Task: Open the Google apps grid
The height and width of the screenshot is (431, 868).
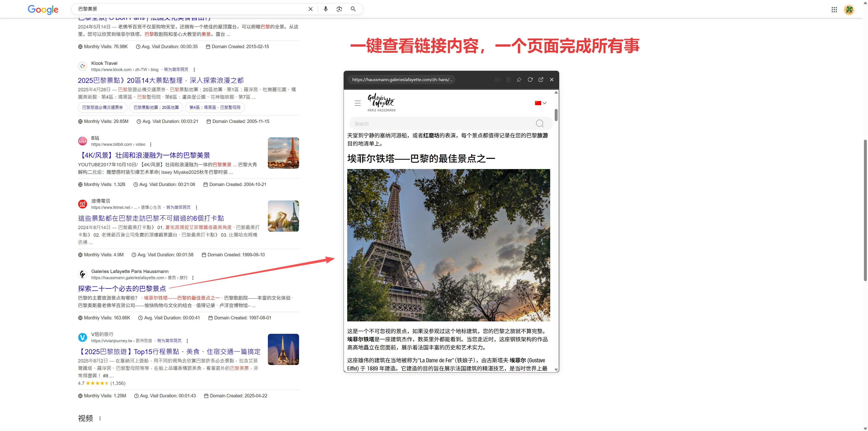Action: 834,10
